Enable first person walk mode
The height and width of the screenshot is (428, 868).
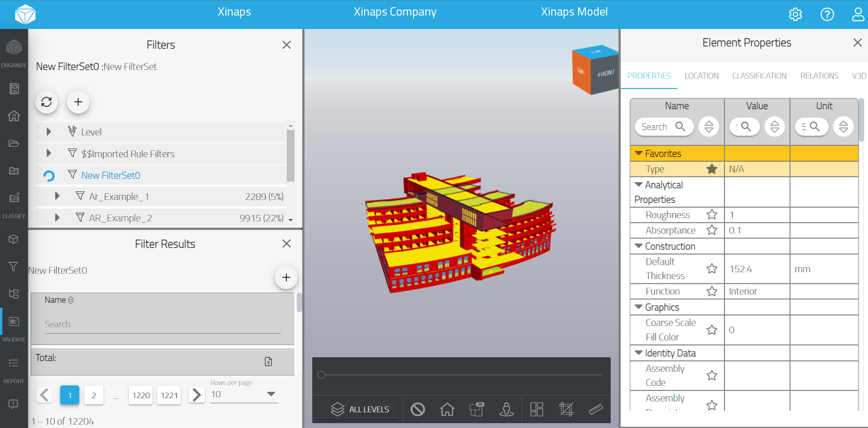506,409
